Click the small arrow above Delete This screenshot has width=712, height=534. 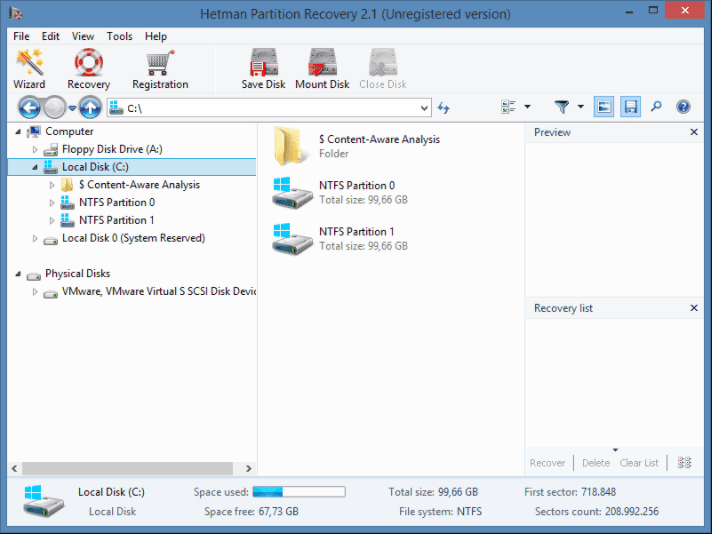[615, 450]
